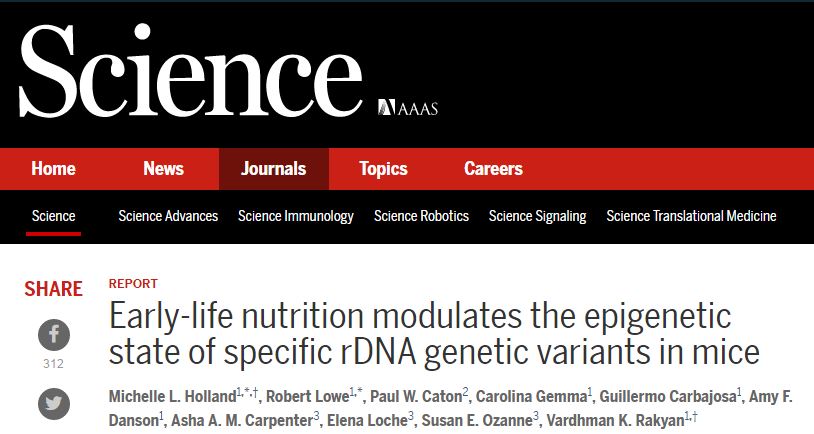
Task: Open the Topics menu
Action: point(383,169)
